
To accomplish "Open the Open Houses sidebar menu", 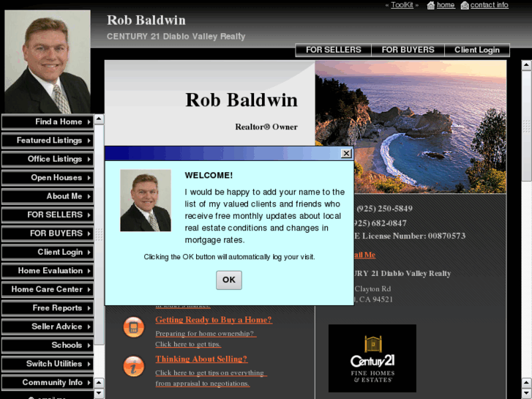I will (48, 178).
